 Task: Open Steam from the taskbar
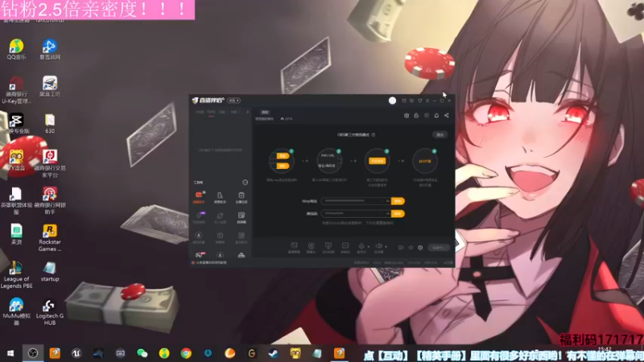(273, 353)
